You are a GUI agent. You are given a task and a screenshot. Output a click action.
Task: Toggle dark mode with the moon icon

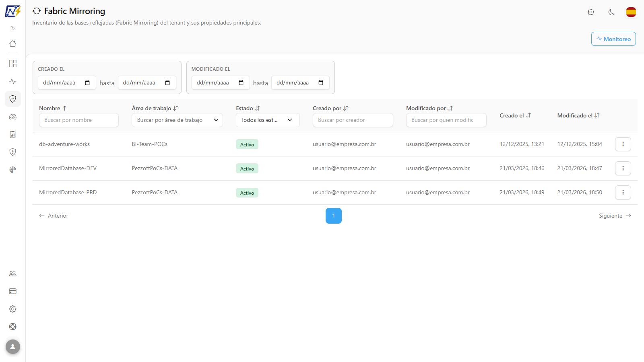click(x=611, y=12)
